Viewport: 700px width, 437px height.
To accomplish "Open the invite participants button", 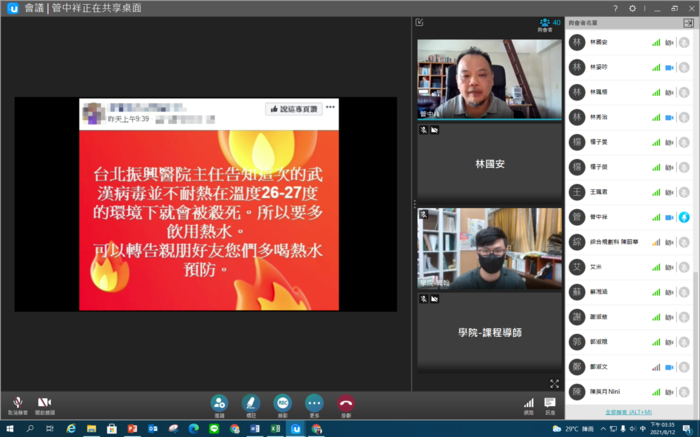I will pos(219,405).
